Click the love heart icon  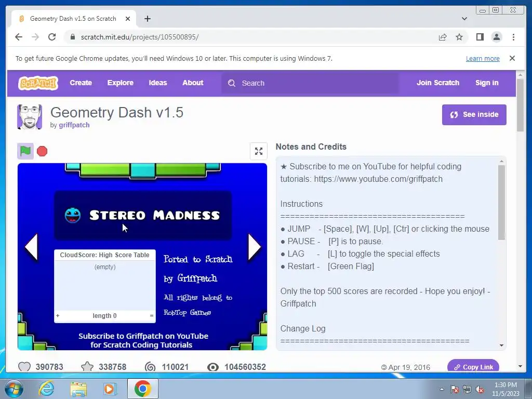tap(24, 367)
